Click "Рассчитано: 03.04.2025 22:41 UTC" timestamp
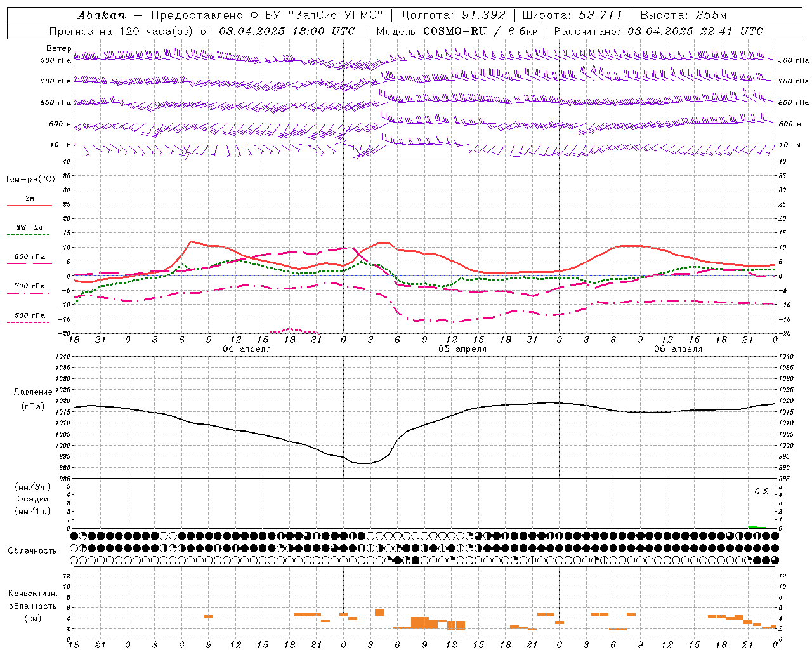Image resolution: width=812 pixels, height=650 pixels. pos(658,31)
